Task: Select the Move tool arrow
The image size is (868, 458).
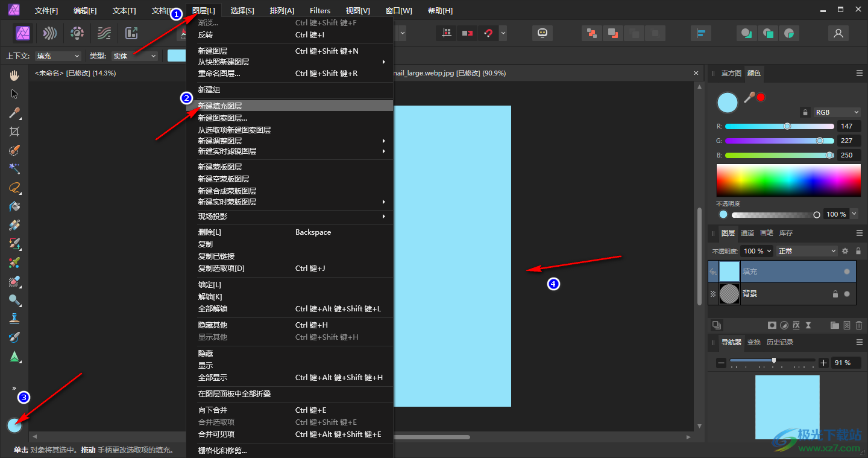Action: click(x=14, y=94)
